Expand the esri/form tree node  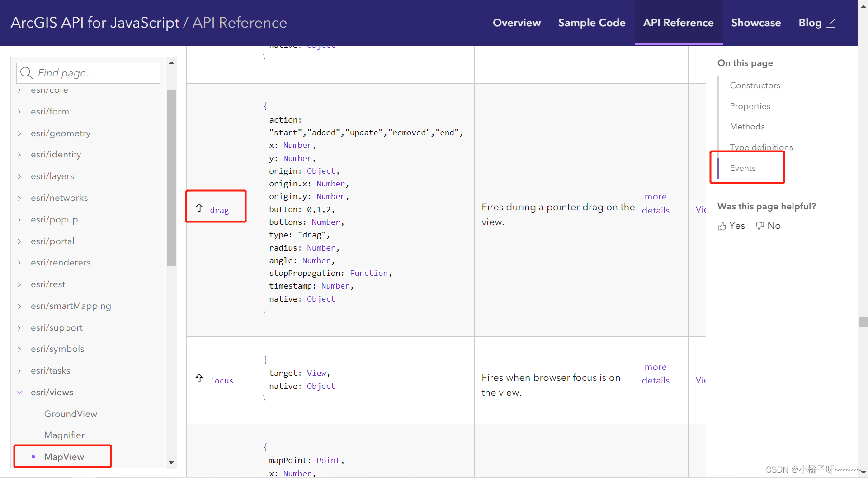tap(19, 112)
